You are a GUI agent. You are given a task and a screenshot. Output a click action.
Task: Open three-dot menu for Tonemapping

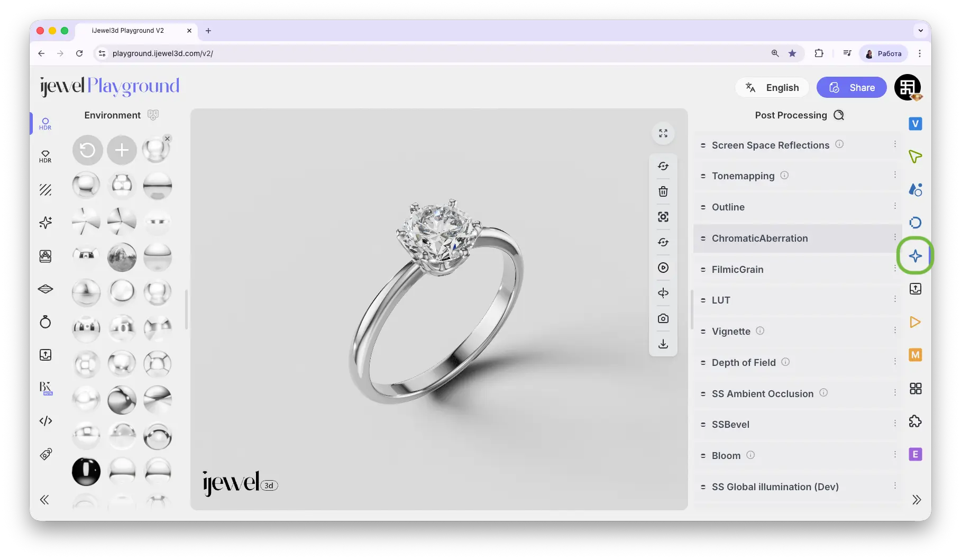point(895,175)
